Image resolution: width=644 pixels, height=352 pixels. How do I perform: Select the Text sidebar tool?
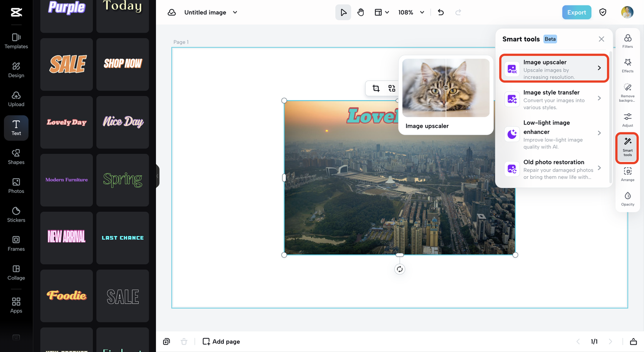click(16, 128)
